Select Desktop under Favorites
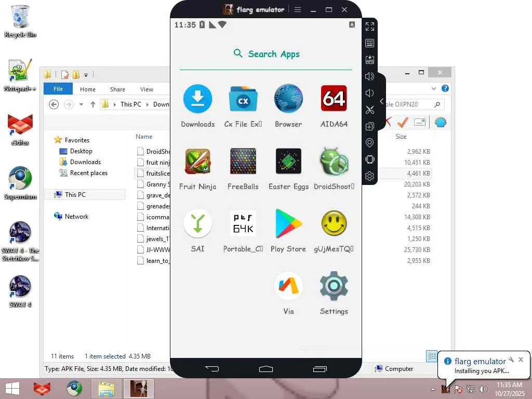 [x=81, y=151]
